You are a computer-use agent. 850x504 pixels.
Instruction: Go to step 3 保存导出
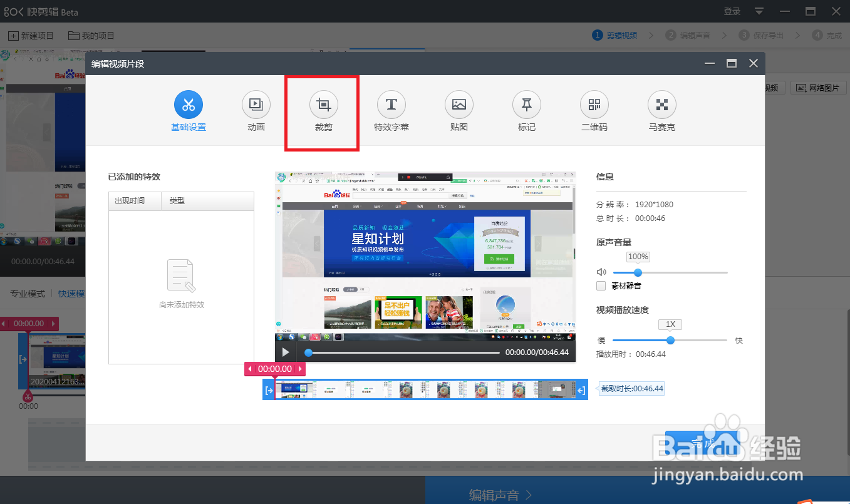761,36
